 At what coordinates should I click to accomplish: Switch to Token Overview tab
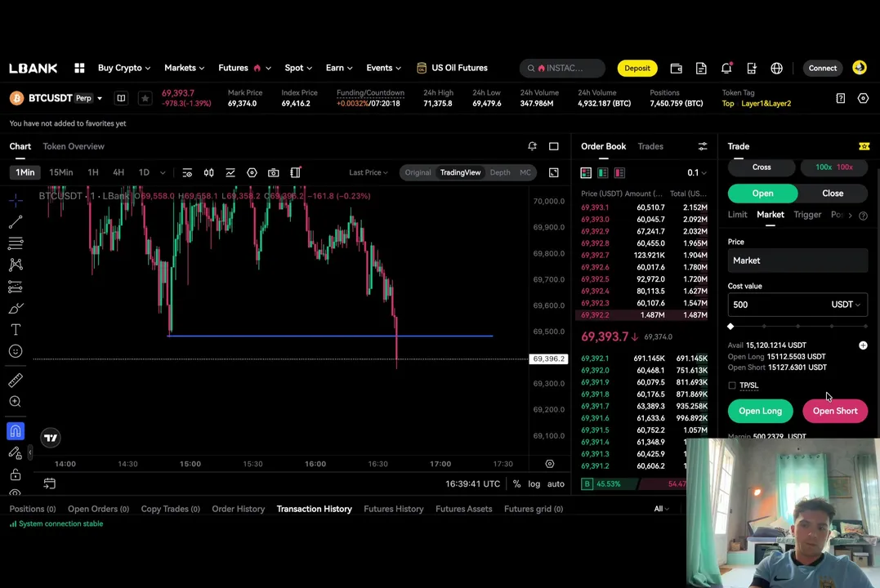(74, 146)
